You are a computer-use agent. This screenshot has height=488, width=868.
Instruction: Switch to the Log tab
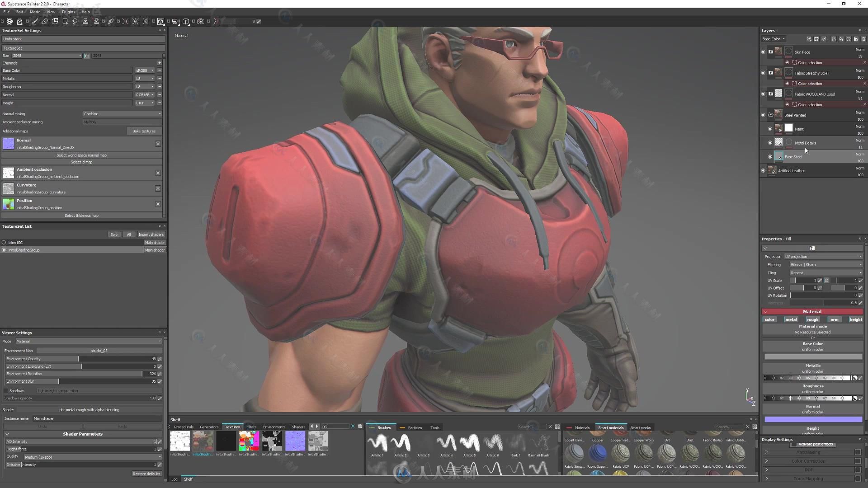(174, 479)
